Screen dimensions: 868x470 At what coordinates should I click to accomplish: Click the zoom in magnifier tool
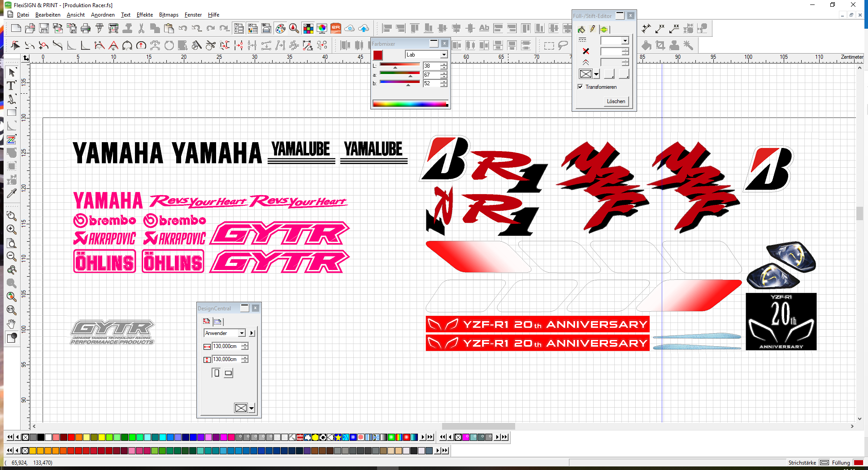point(12,230)
